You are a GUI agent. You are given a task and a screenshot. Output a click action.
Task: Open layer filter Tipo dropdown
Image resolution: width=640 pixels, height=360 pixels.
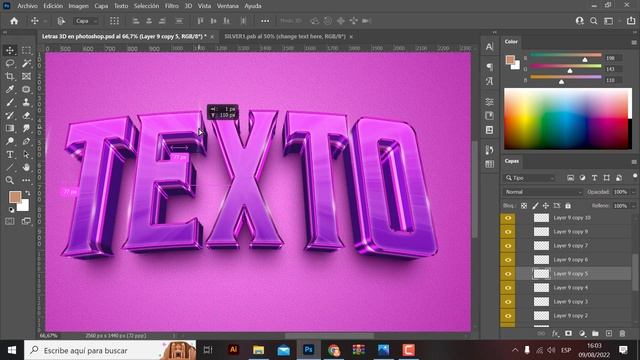(x=530, y=178)
